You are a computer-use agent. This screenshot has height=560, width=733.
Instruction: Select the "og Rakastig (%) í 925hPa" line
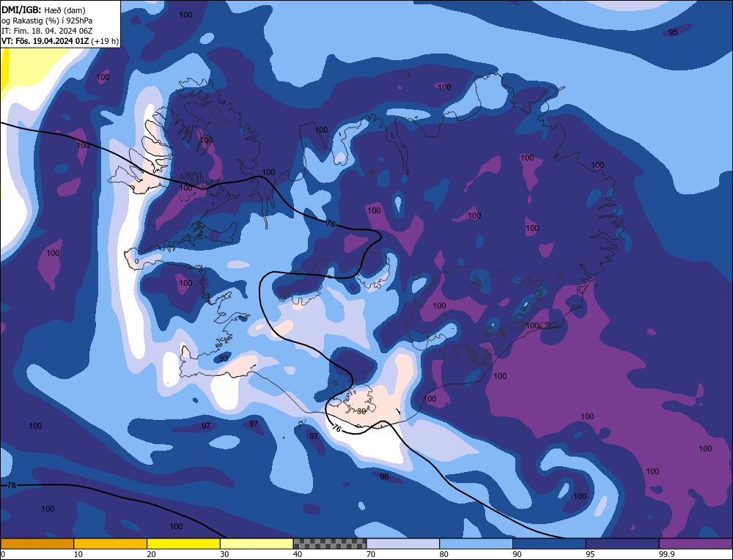pyautogui.click(x=47, y=21)
